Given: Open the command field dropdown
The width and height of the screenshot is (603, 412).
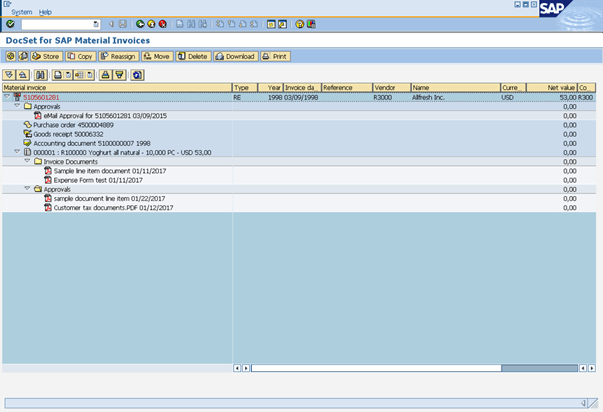Looking at the screenshot, I should coord(96,23).
